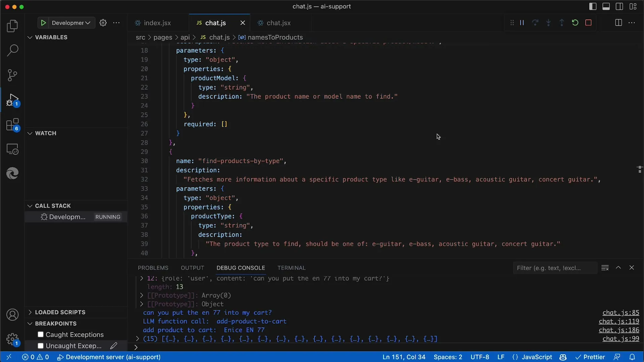Expand the (15) array console entry
The height and width of the screenshot is (362, 644).
[x=137, y=339]
